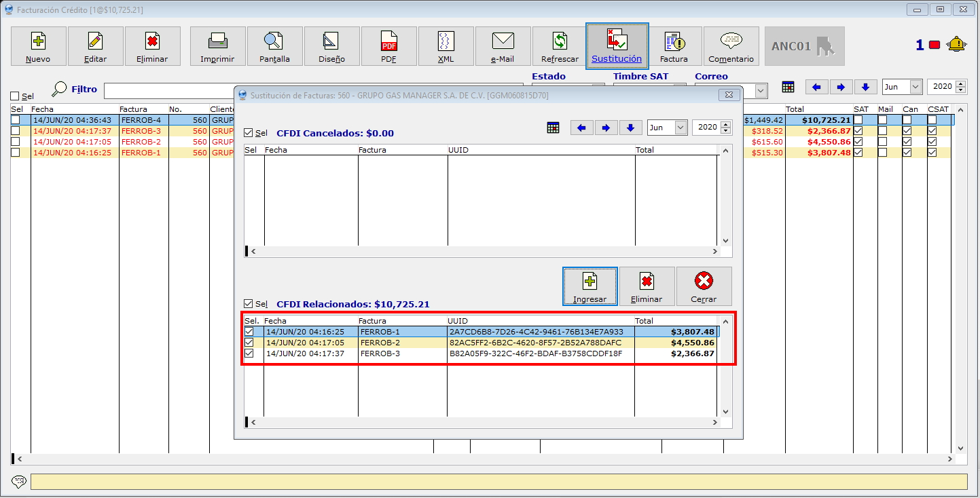Click the Nuevo invoice toolbar button
The height and width of the screenshot is (498, 980).
tap(38, 46)
